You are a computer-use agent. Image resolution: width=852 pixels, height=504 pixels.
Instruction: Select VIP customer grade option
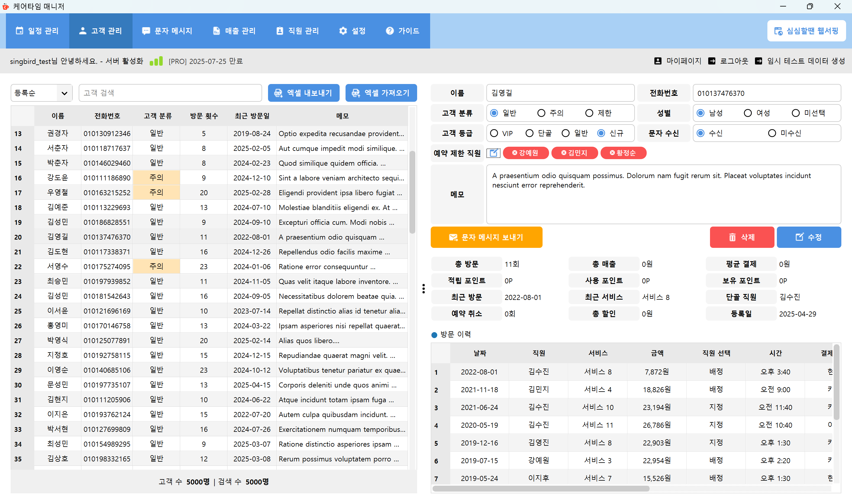tap(494, 133)
